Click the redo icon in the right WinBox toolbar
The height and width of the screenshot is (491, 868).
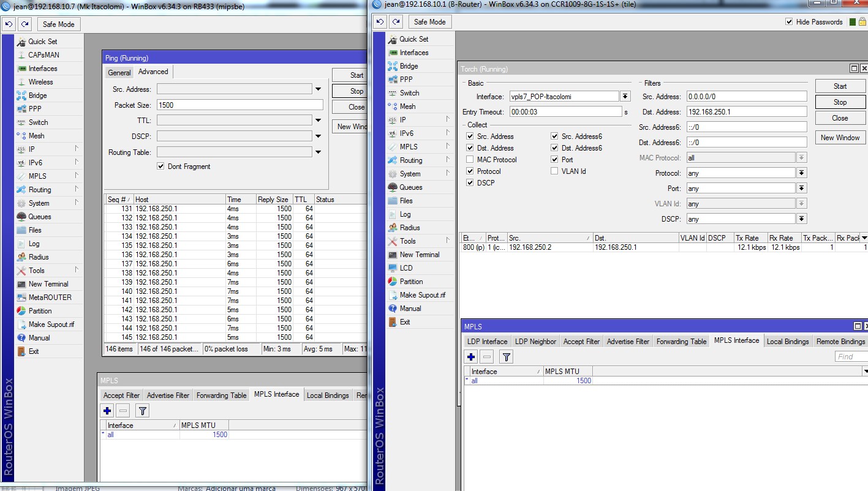tap(396, 22)
